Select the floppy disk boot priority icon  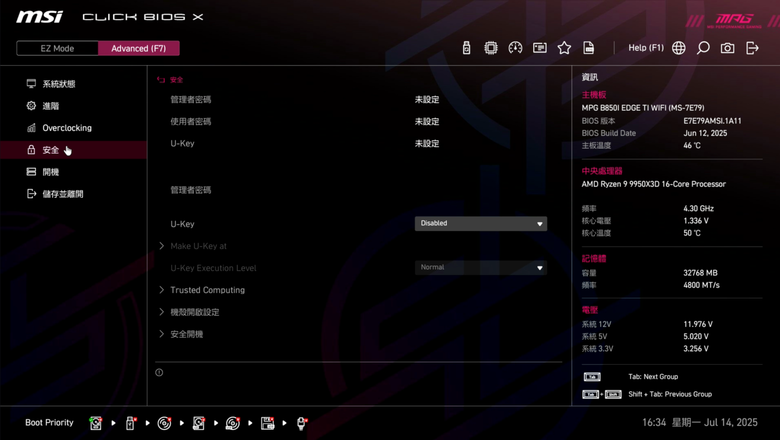[x=268, y=423]
